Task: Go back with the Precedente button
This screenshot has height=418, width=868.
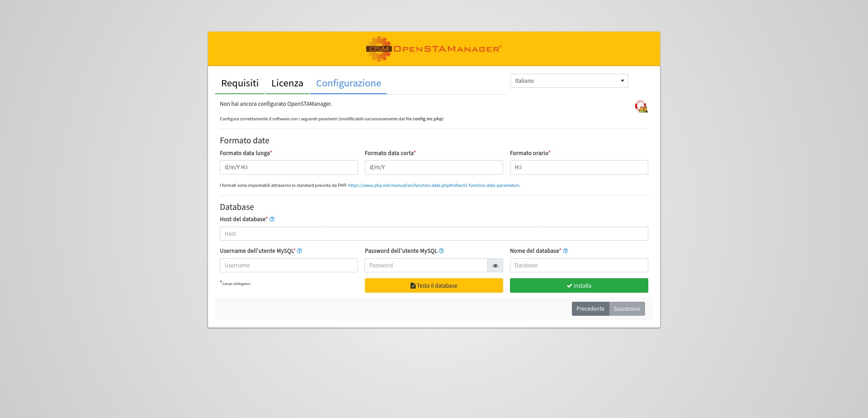Action: click(x=590, y=309)
